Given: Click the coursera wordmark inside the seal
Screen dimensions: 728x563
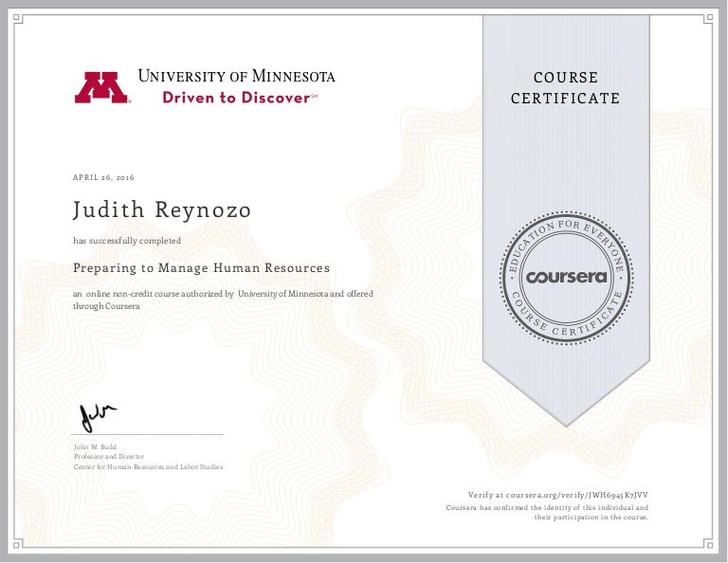Looking at the screenshot, I should pyautogui.click(x=565, y=279).
